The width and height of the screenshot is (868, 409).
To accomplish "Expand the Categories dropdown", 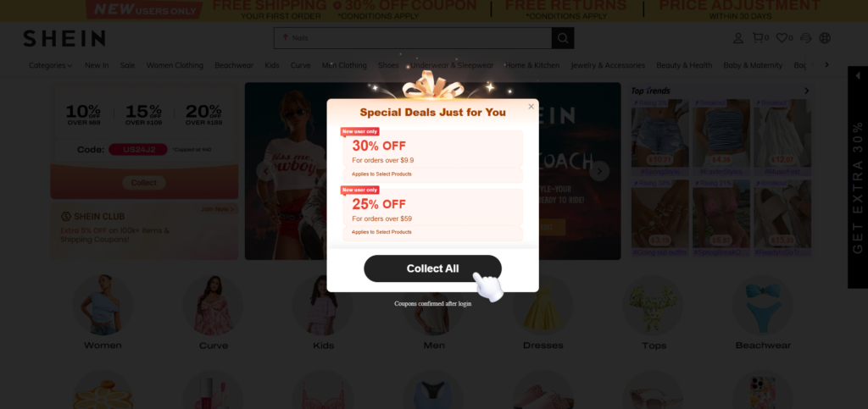I will [50, 65].
